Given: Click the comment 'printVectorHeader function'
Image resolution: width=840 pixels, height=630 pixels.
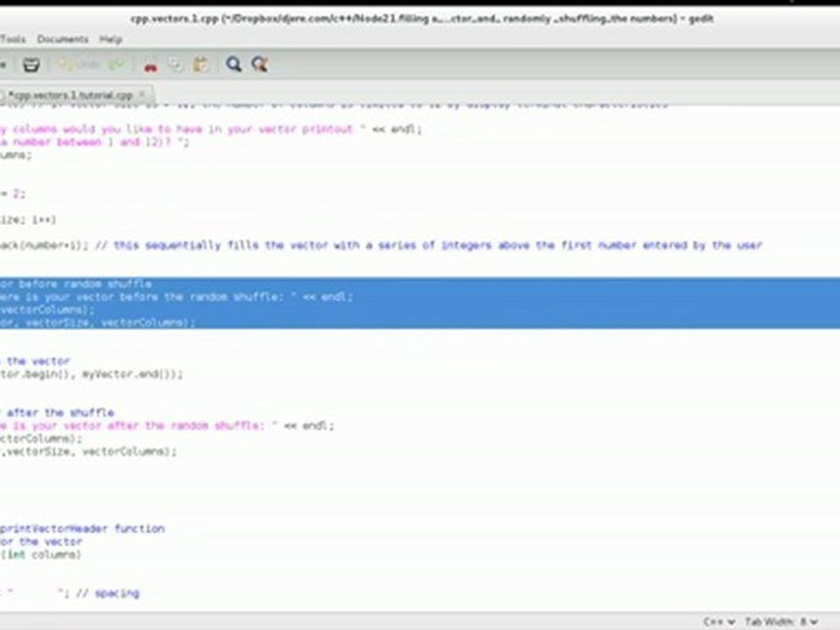Looking at the screenshot, I should click(x=82, y=528).
